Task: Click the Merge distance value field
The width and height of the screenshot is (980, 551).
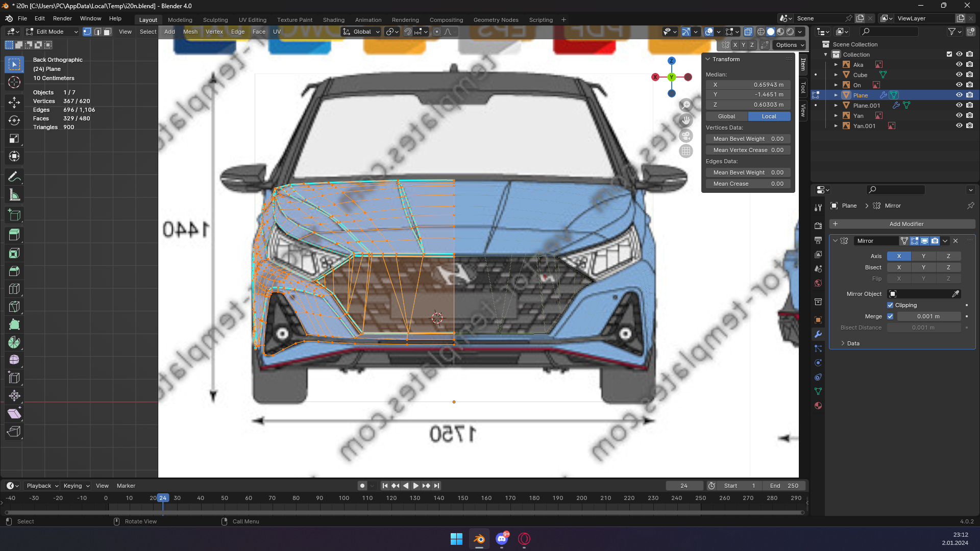Action: (x=928, y=316)
